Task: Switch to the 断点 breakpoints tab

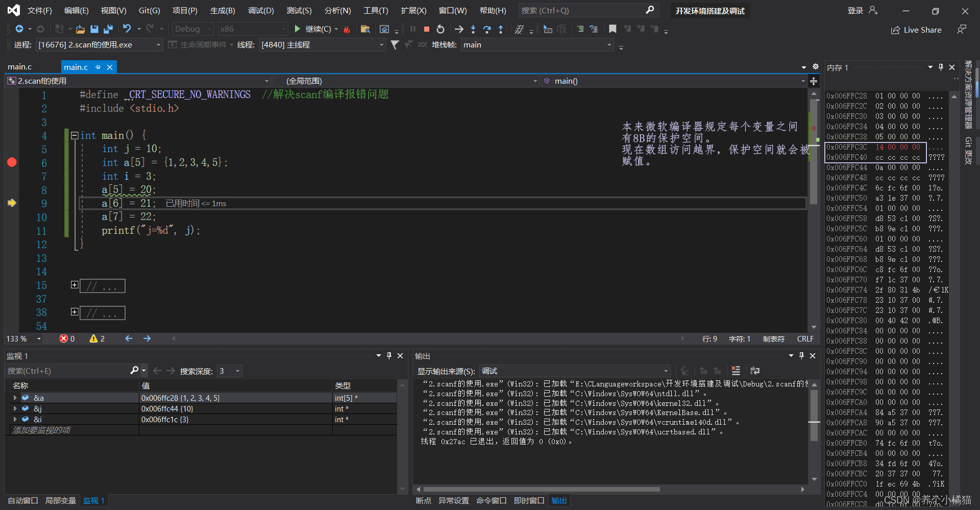Action: [423, 500]
